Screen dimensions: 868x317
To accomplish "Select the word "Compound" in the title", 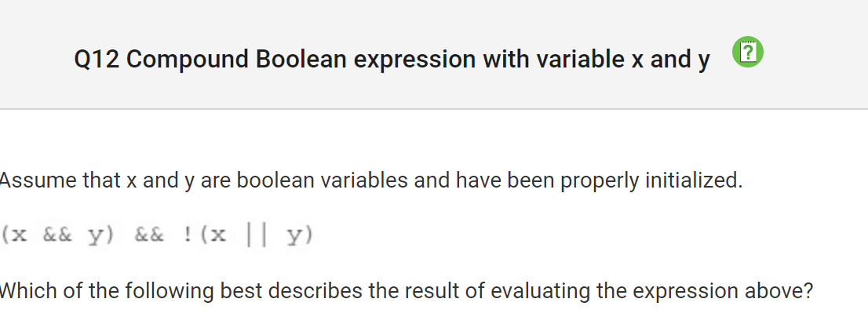I will click(187, 60).
